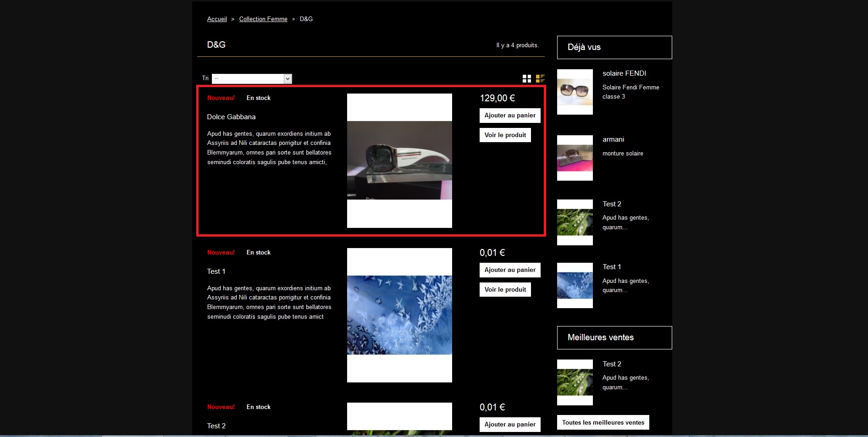868x437 pixels.
Task: Click the D&G breadcrumb text
Action: point(306,19)
